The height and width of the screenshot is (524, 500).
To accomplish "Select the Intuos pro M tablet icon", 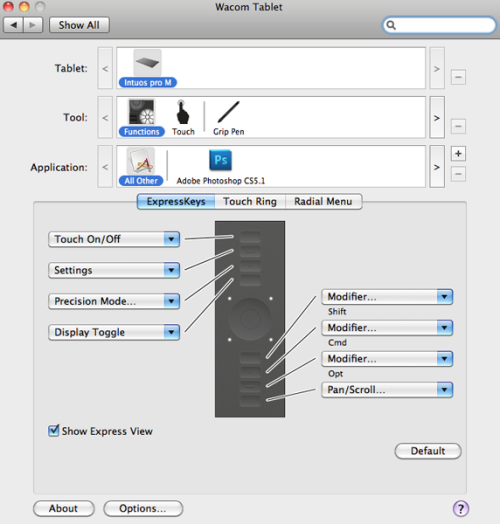I will 147,63.
